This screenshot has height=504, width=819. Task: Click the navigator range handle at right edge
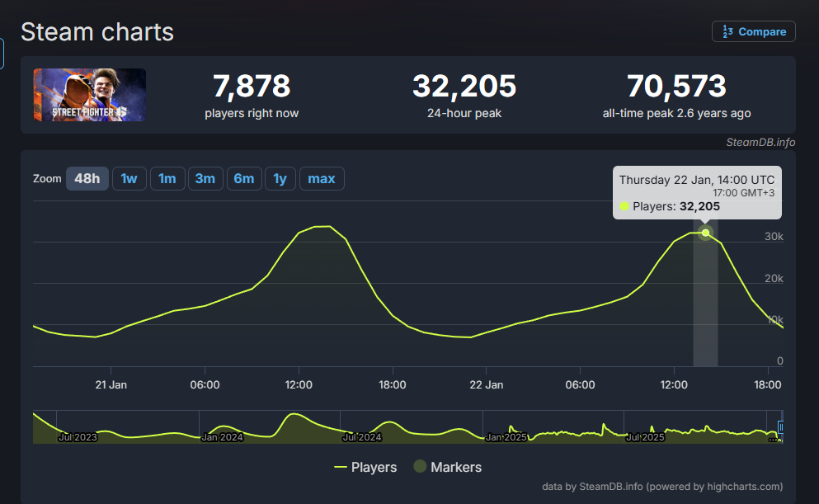pos(780,427)
